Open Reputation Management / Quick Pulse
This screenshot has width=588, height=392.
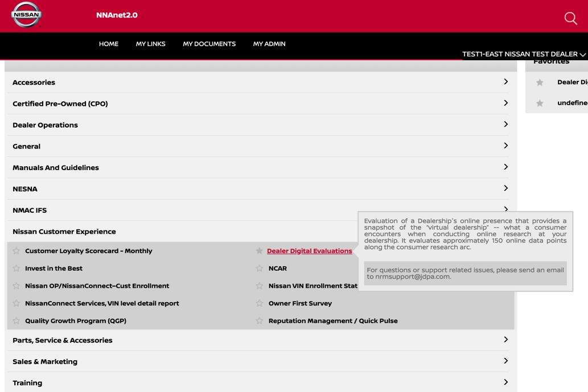point(333,321)
